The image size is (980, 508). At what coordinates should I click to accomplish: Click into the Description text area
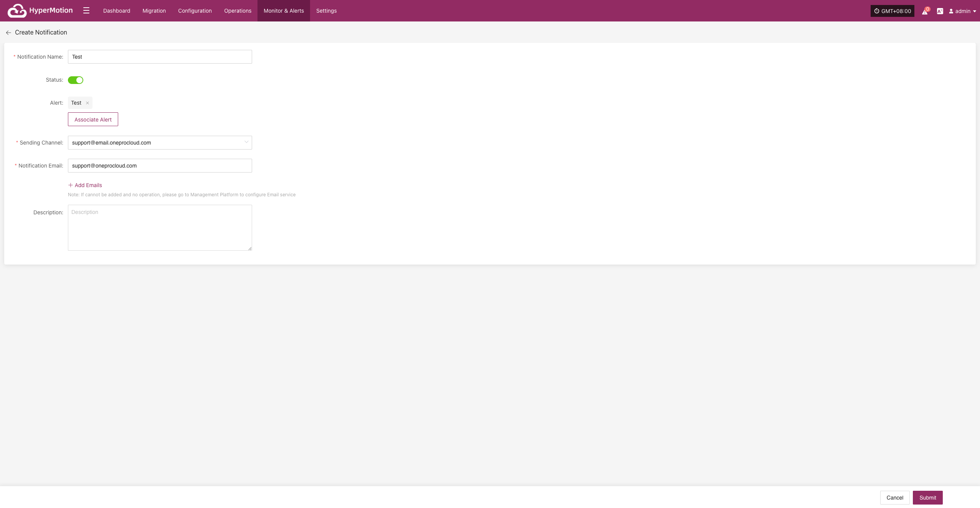(x=160, y=228)
